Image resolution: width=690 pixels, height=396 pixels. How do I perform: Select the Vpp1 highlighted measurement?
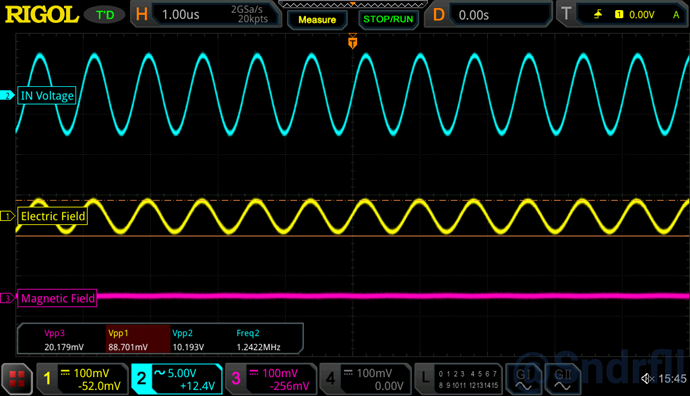(138, 339)
